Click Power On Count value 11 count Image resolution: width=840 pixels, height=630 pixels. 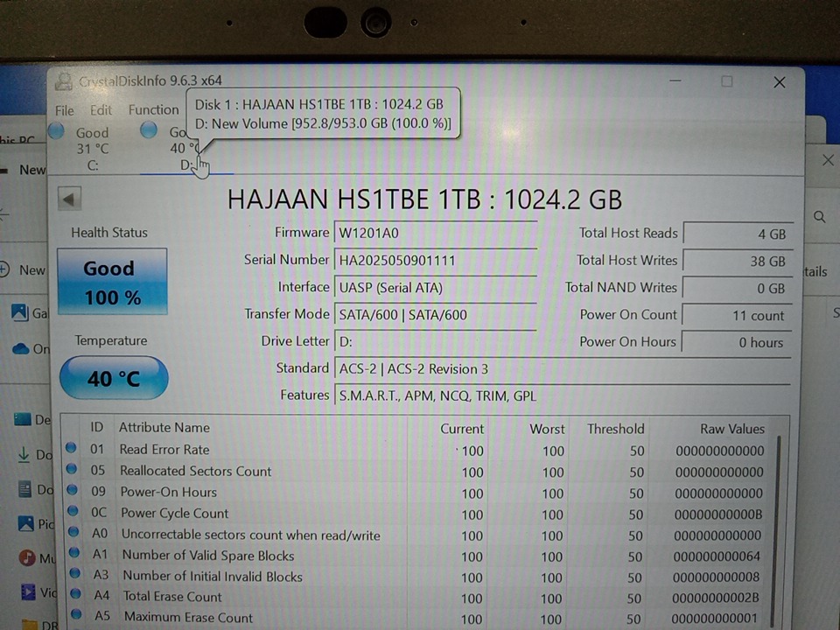[737, 315]
